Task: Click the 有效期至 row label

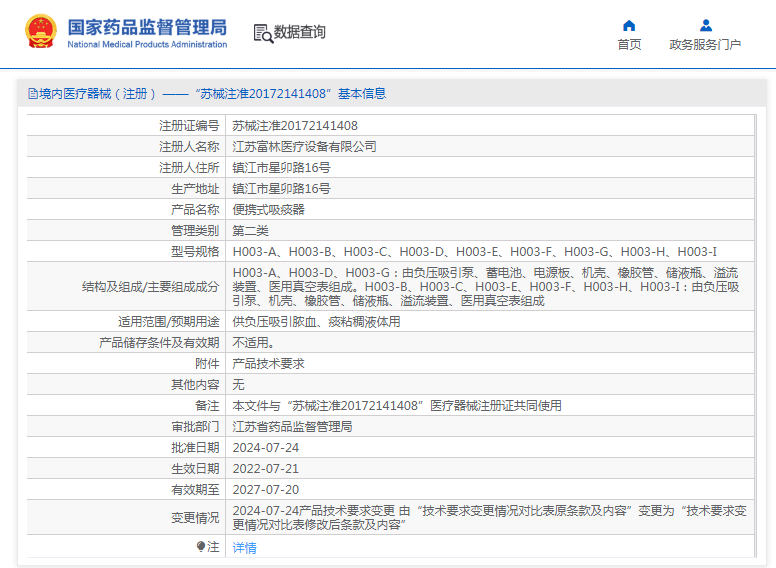Action: (195, 490)
